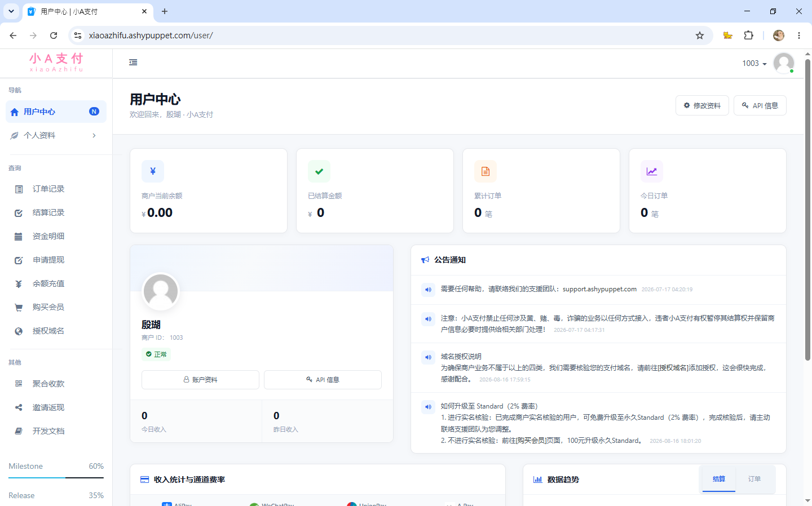Click the sidebar collapse hamburger icon

point(133,63)
